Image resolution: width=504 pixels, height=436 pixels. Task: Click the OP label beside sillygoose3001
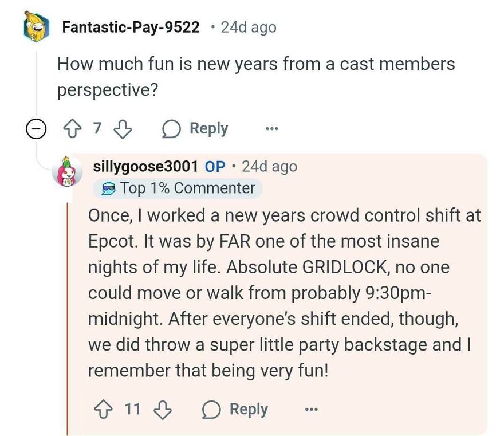tap(215, 167)
